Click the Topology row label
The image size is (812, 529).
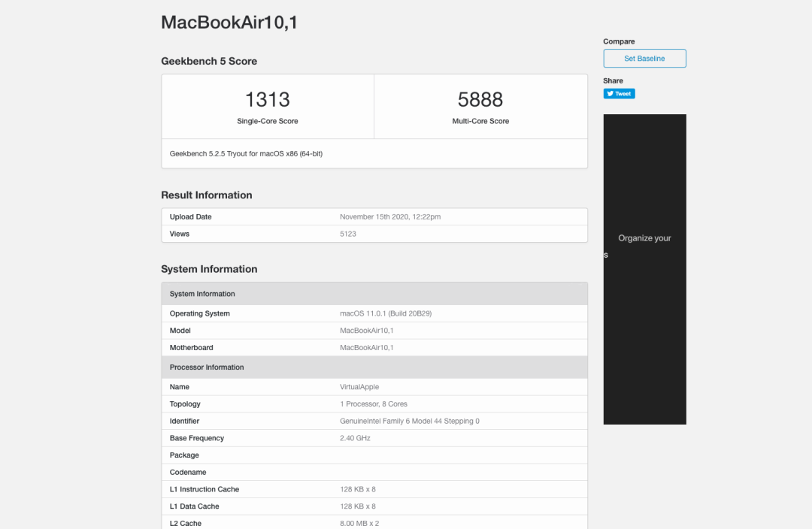coord(185,404)
